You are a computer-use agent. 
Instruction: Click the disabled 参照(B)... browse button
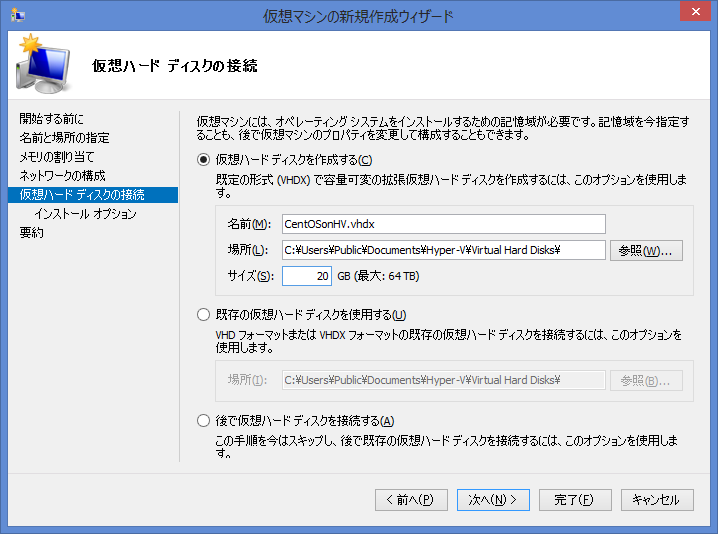(646, 381)
